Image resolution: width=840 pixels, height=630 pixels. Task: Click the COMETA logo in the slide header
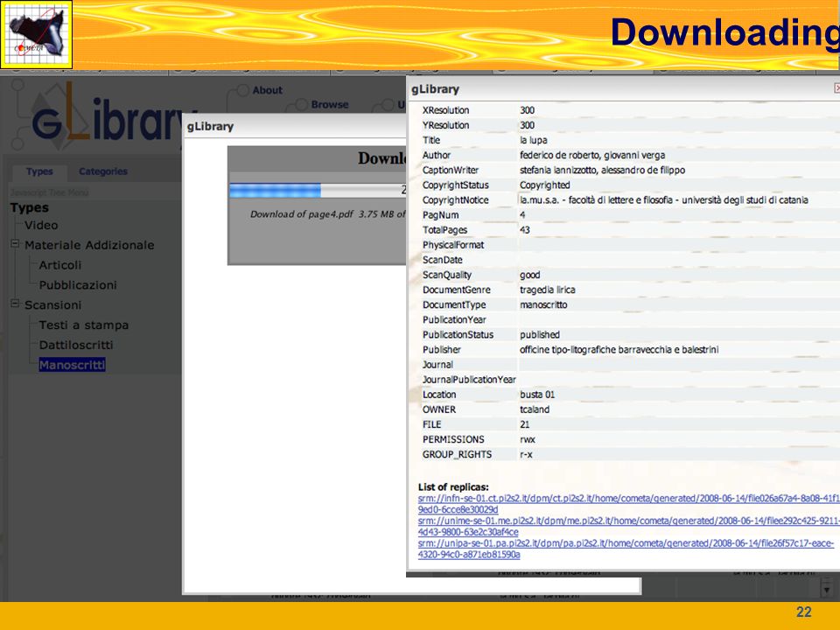pos(37,34)
